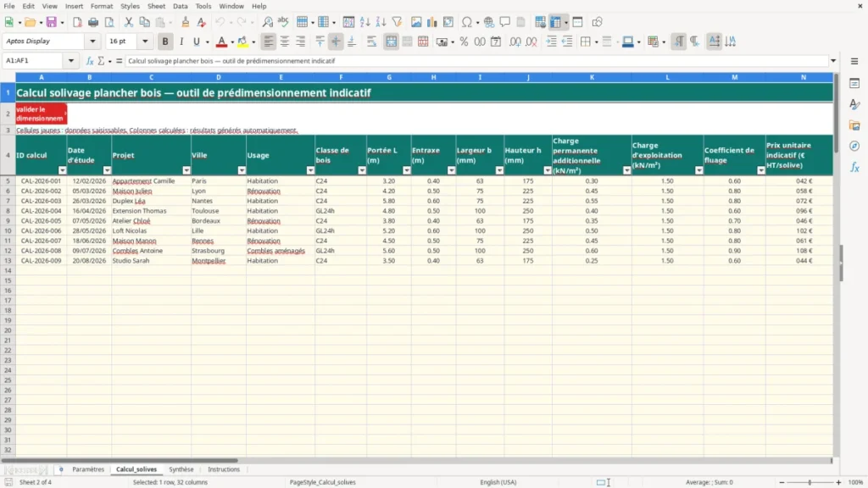Expand the formula bar arrow
868x488 pixels.
(x=832, y=61)
